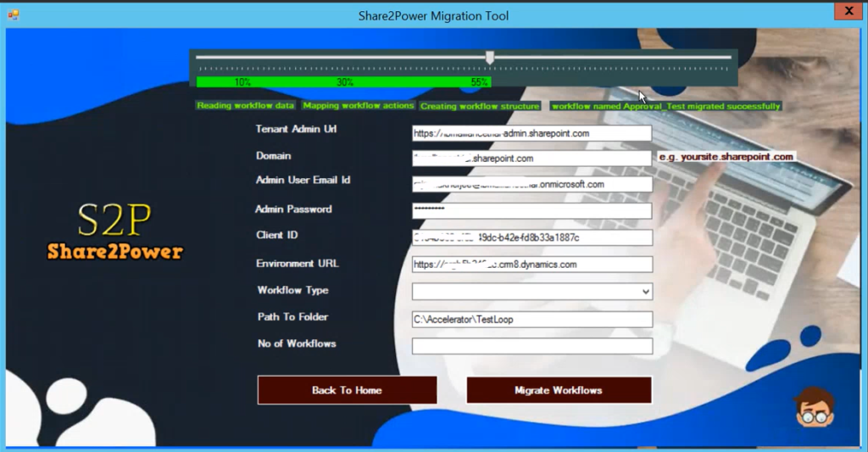This screenshot has height=452, width=868.
Task: Select the Admin Password field
Action: (x=532, y=210)
